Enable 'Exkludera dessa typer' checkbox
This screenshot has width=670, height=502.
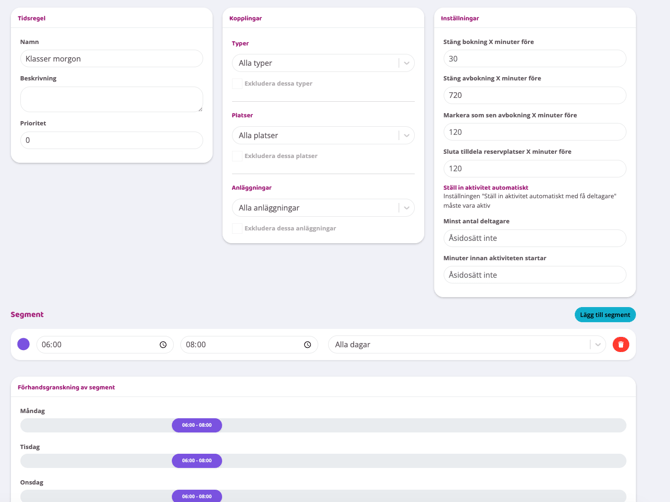point(238,84)
